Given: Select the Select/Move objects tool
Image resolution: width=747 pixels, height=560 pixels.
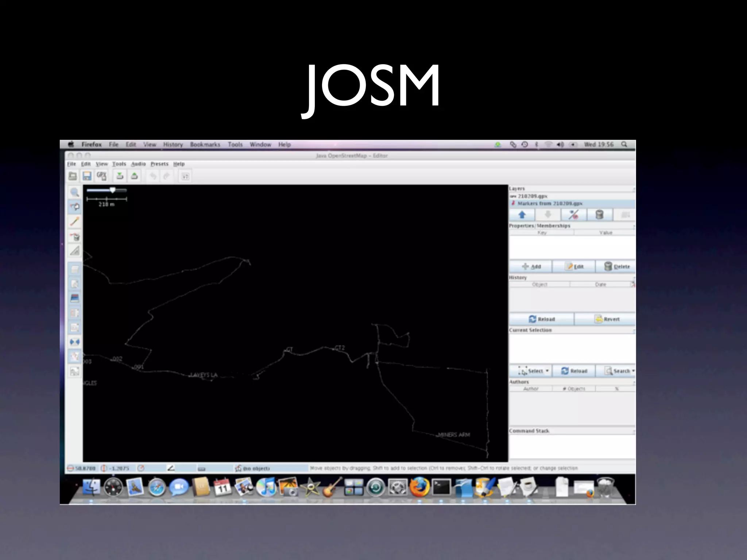Looking at the screenshot, I should click(x=75, y=207).
